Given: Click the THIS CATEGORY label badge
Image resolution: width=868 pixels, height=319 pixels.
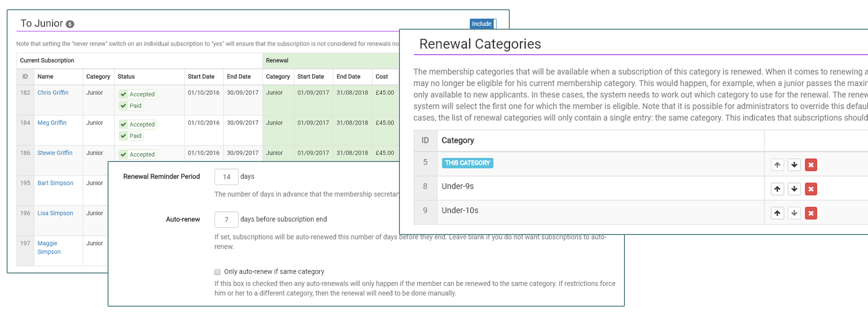Looking at the screenshot, I should [467, 163].
